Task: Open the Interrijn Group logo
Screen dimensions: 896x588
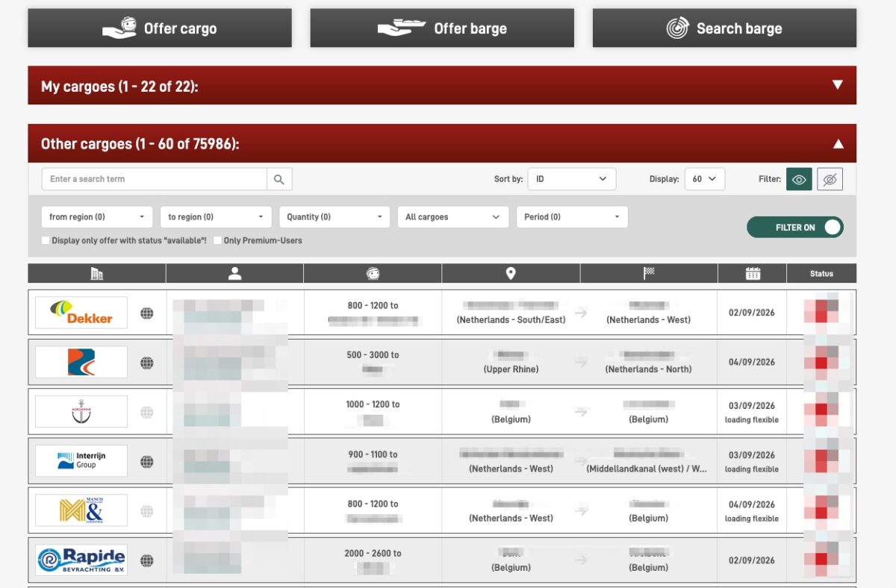Action: [x=81, y=460]
